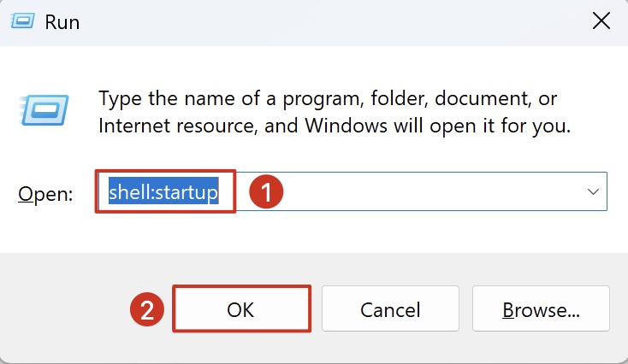Click the small Run icon in title bar
628x364 pixels.
(x=22, y=21)
